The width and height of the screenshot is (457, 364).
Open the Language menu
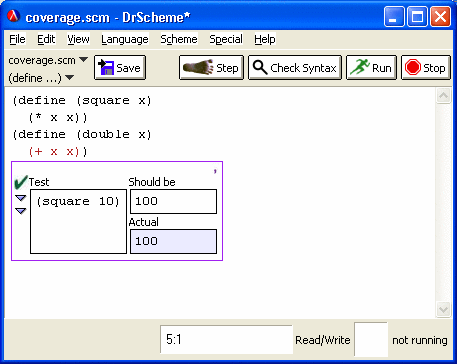click(125, 39)
